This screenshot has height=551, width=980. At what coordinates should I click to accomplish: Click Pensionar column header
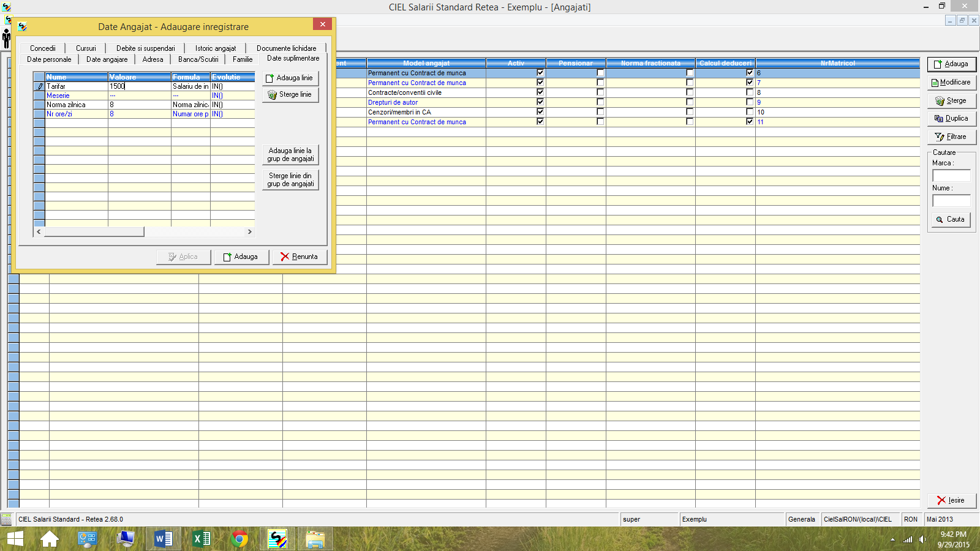(x=576, y=63)
